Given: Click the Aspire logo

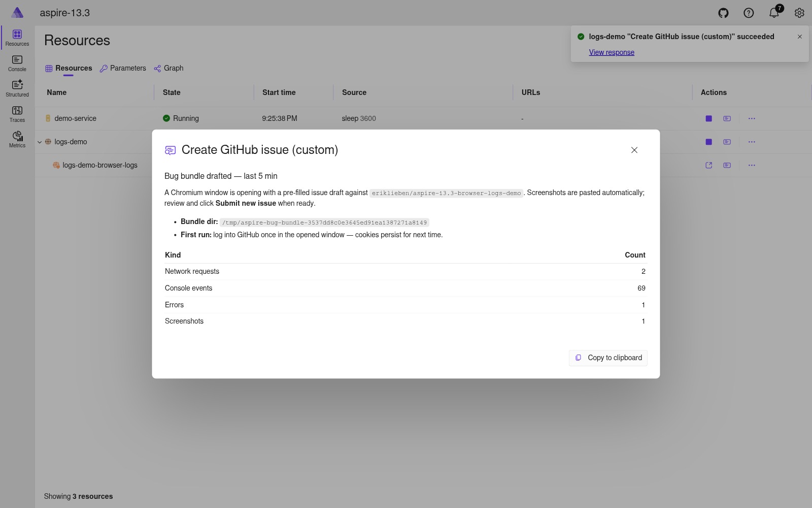Looking at the screenshot, I should (17, 13).
